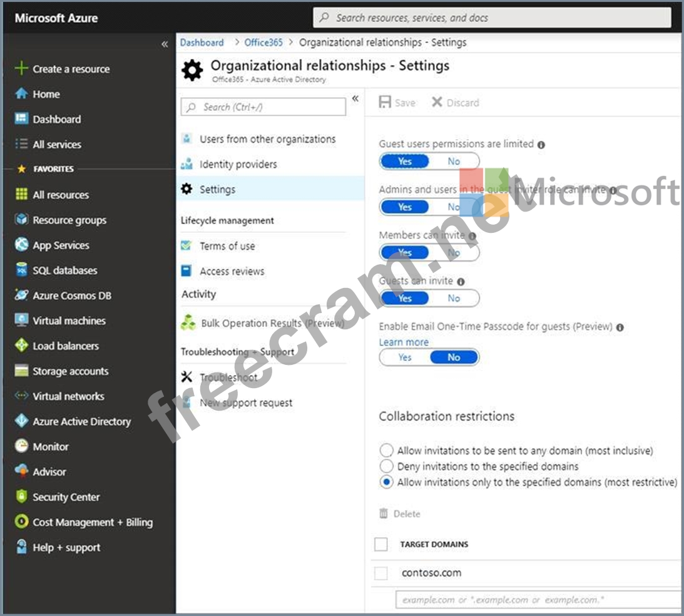Image resolution: width=684 pixels, height=616 pixels.
Task: Collapse the settings blade menu chevron
Action: pyautogui.click(x=355, y=98)
